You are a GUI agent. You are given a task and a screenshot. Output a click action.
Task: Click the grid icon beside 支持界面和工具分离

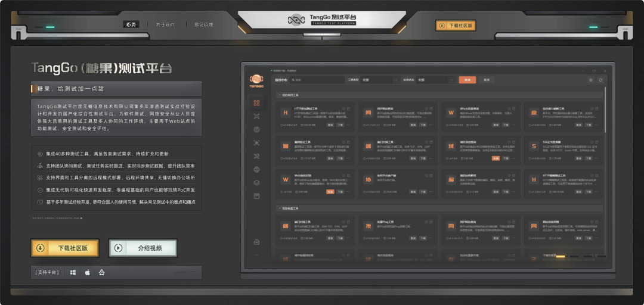[40, 178]
